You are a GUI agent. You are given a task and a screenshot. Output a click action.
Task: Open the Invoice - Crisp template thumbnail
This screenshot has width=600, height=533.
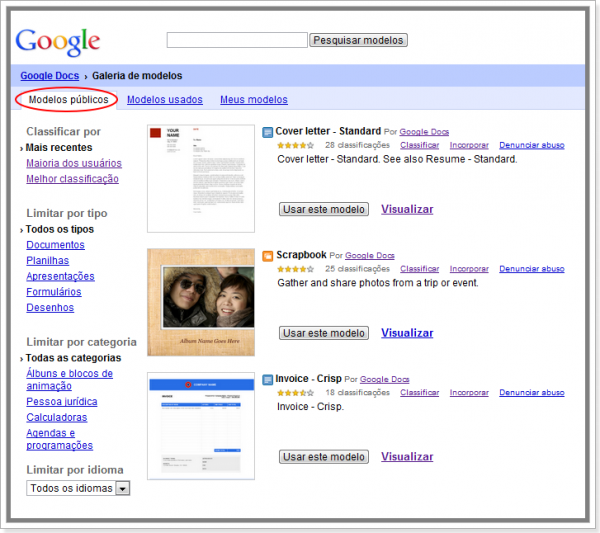[x=201, y=426]
